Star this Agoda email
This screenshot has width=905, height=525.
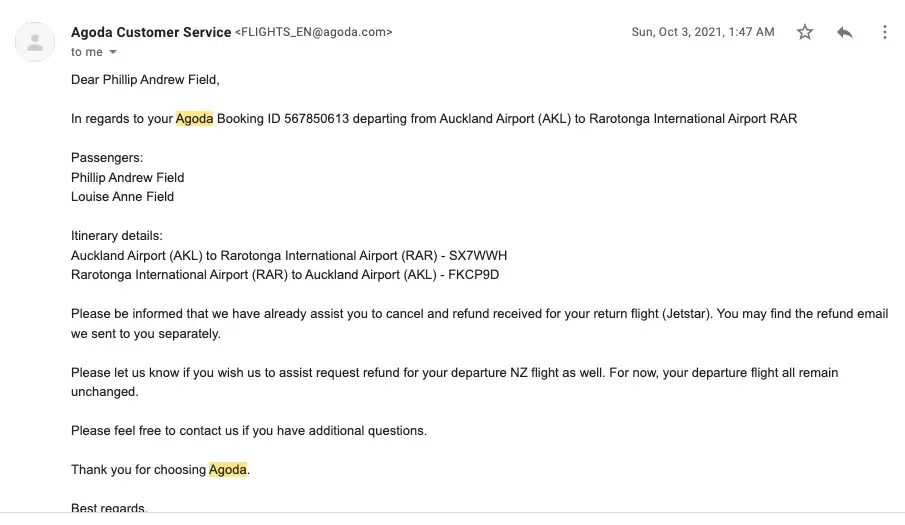point(805,32)
